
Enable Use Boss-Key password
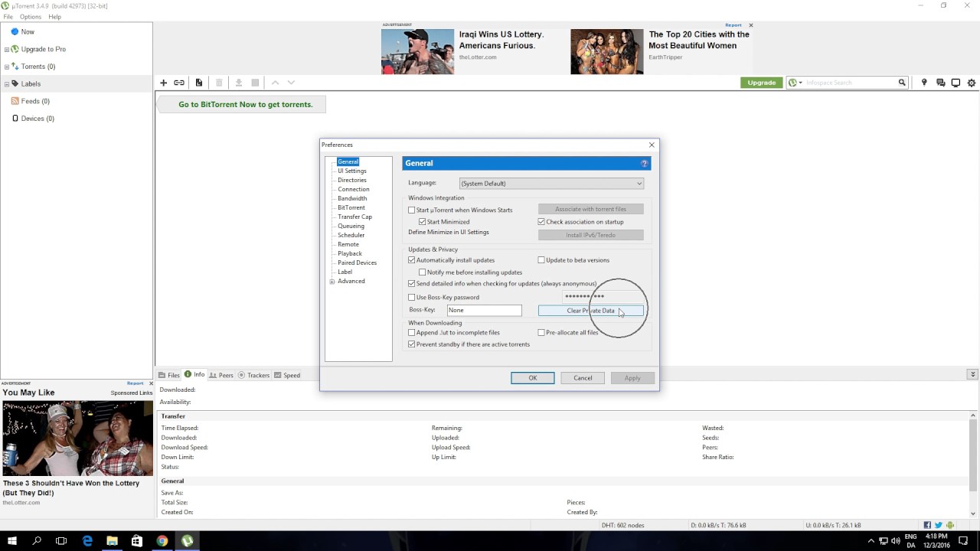pyautogui.click(x=412, y=298)
